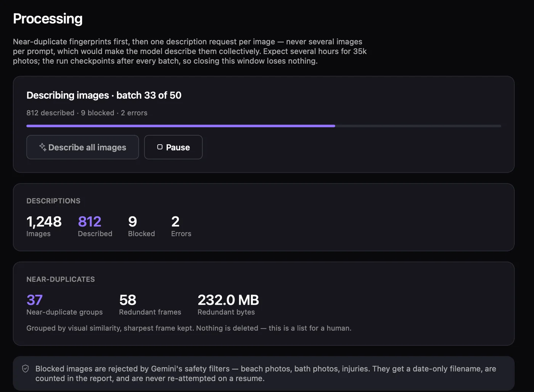Click the 232.0 MB Redundant bytes value
The width and height of the screenshot is (534, 392).
(228, 304)
